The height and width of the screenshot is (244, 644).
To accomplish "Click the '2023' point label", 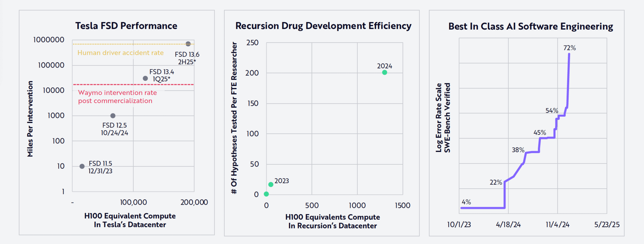I will click(282, 181).
